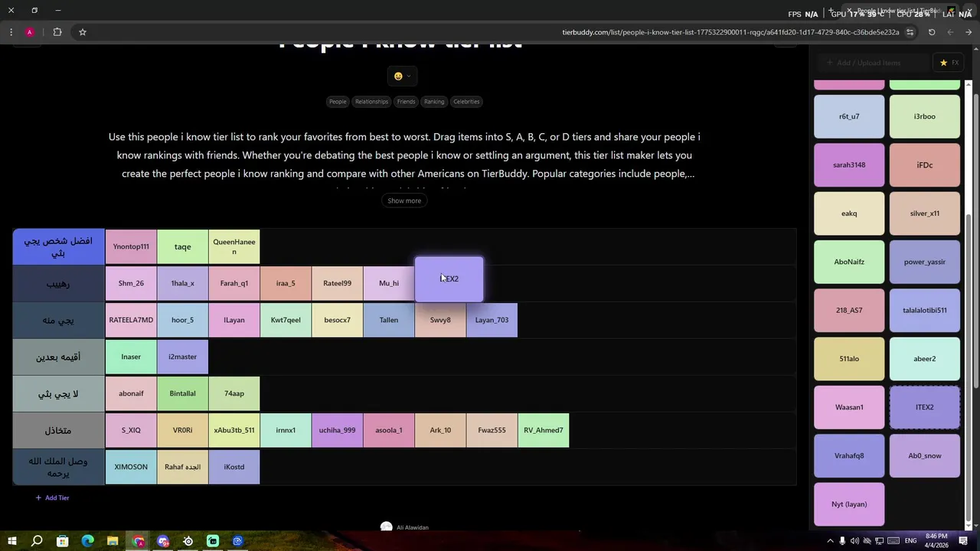Bookmark this page with star icon
The image size is (980, 551).
(x=82, y=32)
